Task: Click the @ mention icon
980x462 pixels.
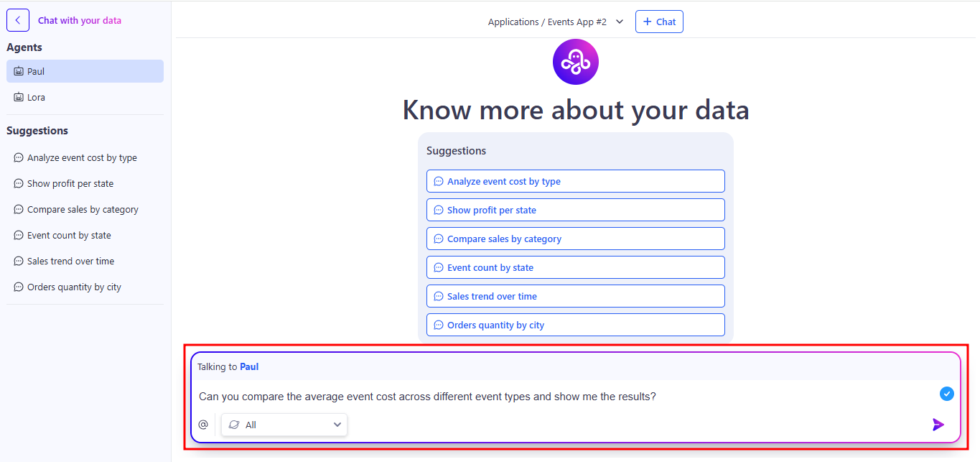Action: click(x=203, y=425)
